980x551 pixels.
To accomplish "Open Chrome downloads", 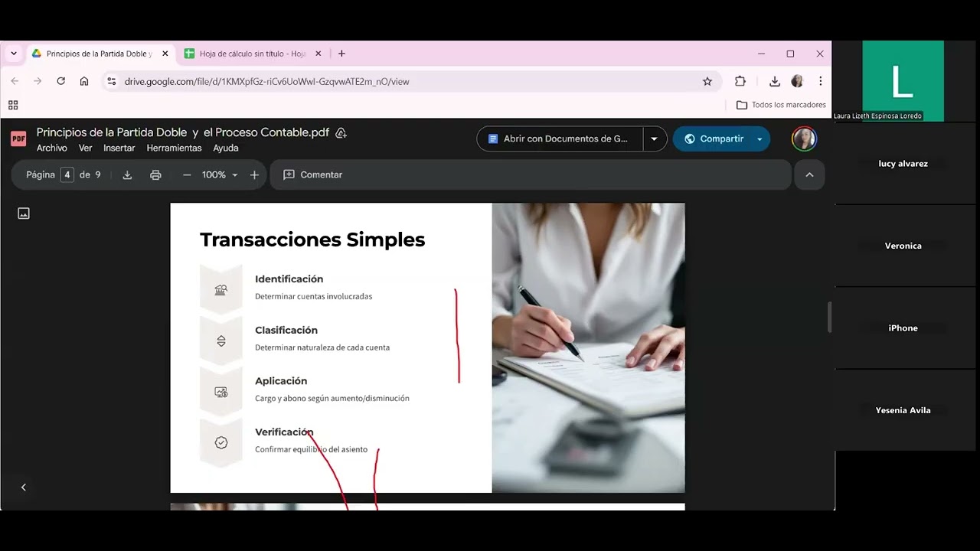I will (x=775, y=81).
